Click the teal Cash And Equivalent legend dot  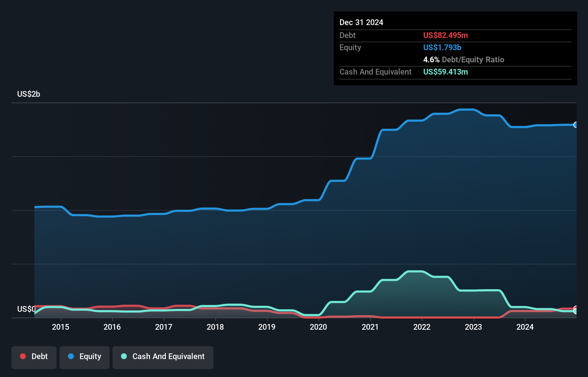[x=124, y=356]
